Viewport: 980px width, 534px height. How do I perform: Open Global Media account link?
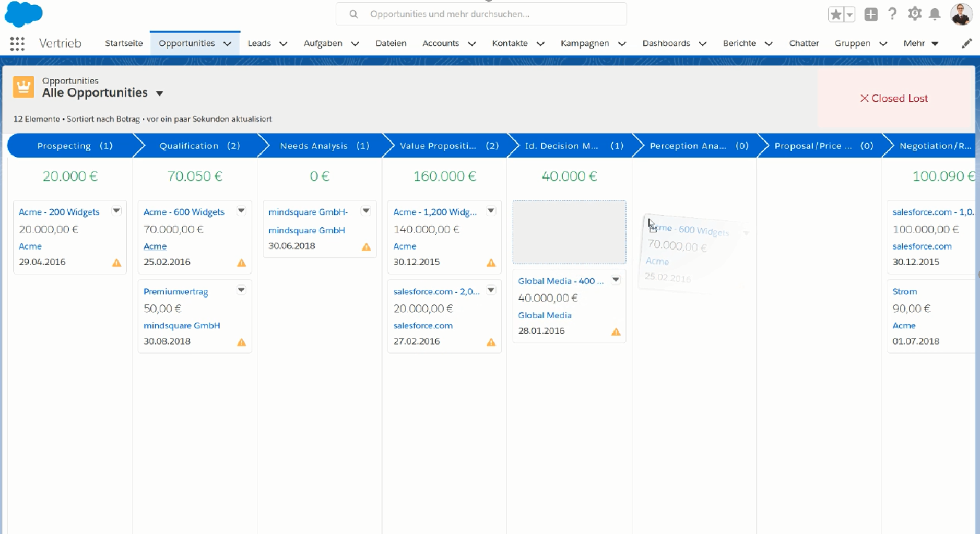coord(545,315)
